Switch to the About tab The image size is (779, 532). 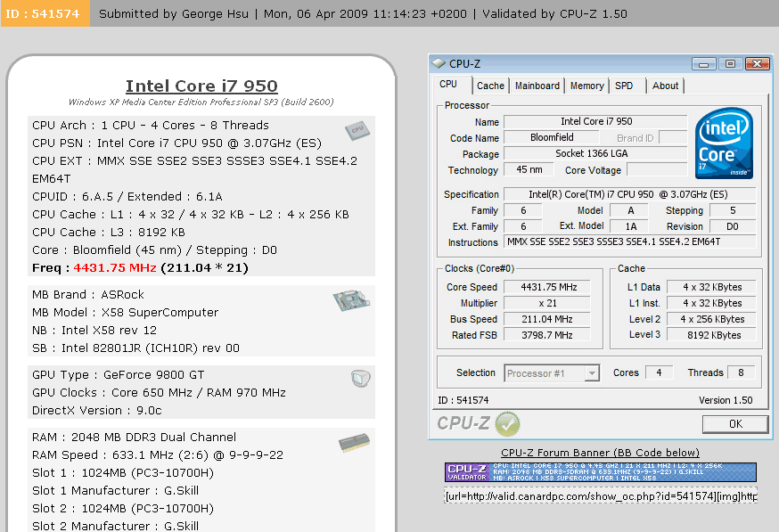click(x=665, y=86)
